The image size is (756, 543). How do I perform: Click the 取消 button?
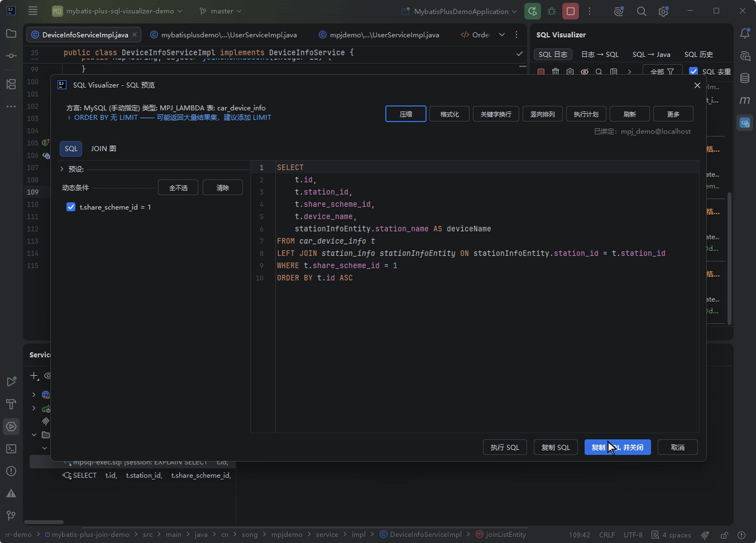coord(677,447)
